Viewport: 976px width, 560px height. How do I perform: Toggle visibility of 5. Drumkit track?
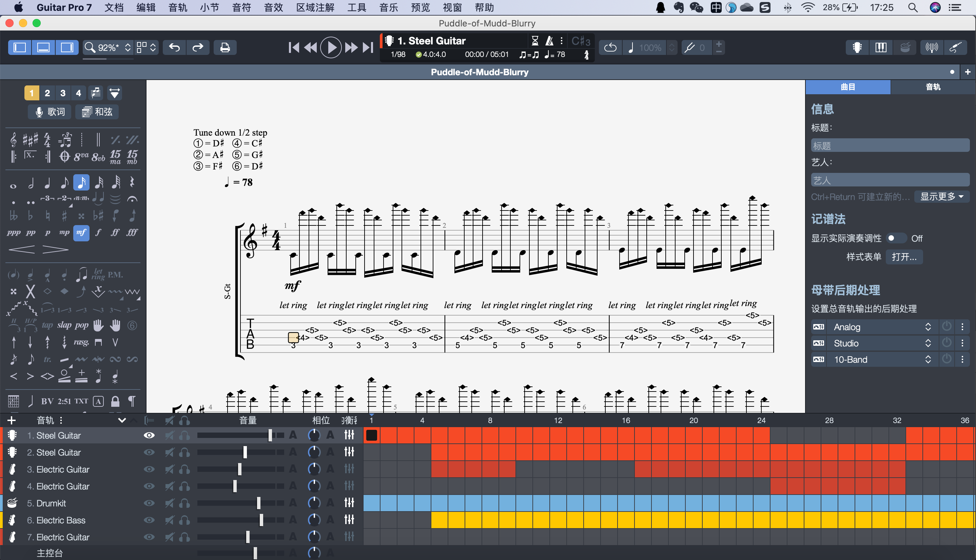click(x=149, y=503)
